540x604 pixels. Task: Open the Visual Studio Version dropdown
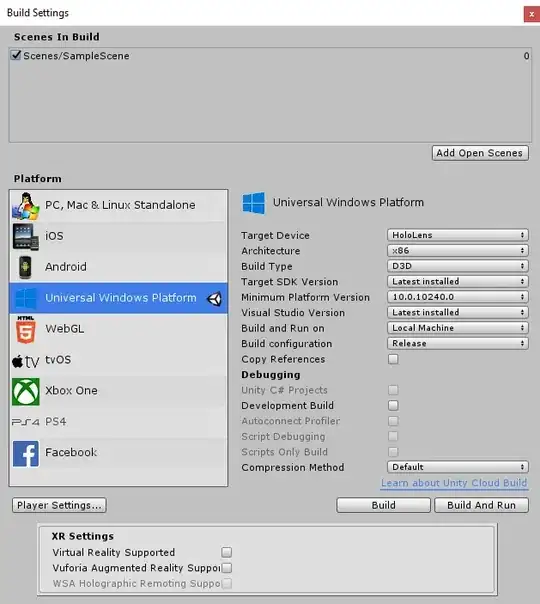pos(458,312)
